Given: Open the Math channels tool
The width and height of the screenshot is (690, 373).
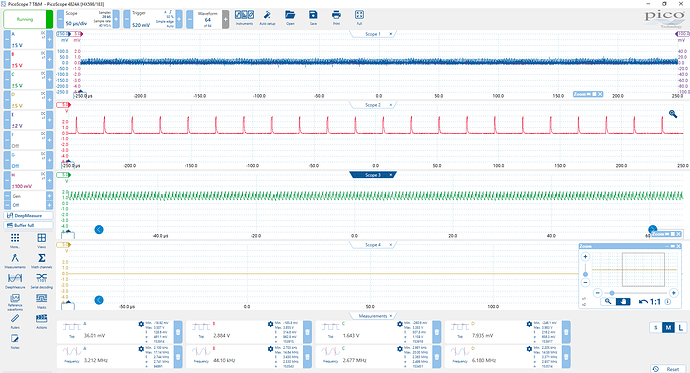Looking at the screenshot, I should pyautogui.click(x=41, y=260).
